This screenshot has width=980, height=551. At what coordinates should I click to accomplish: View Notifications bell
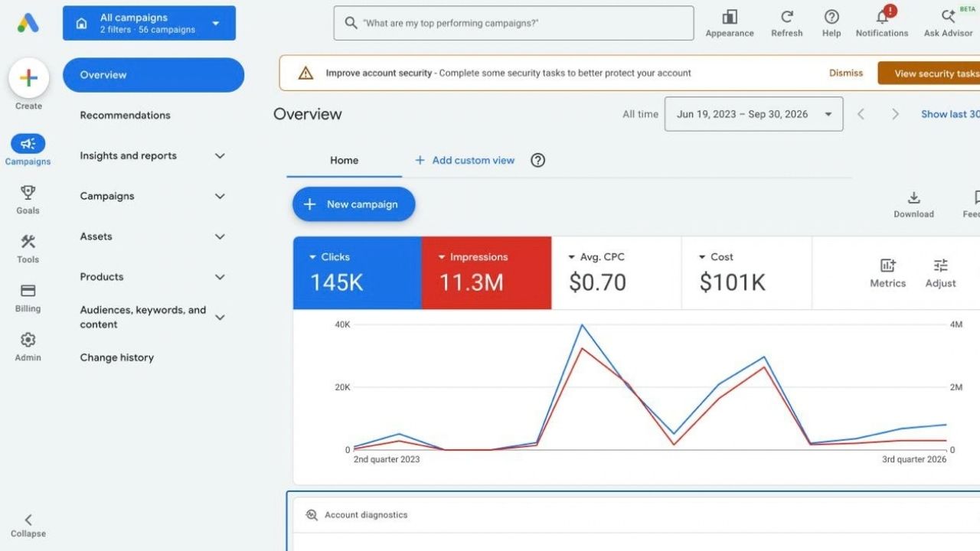click(x=882, y=17)
